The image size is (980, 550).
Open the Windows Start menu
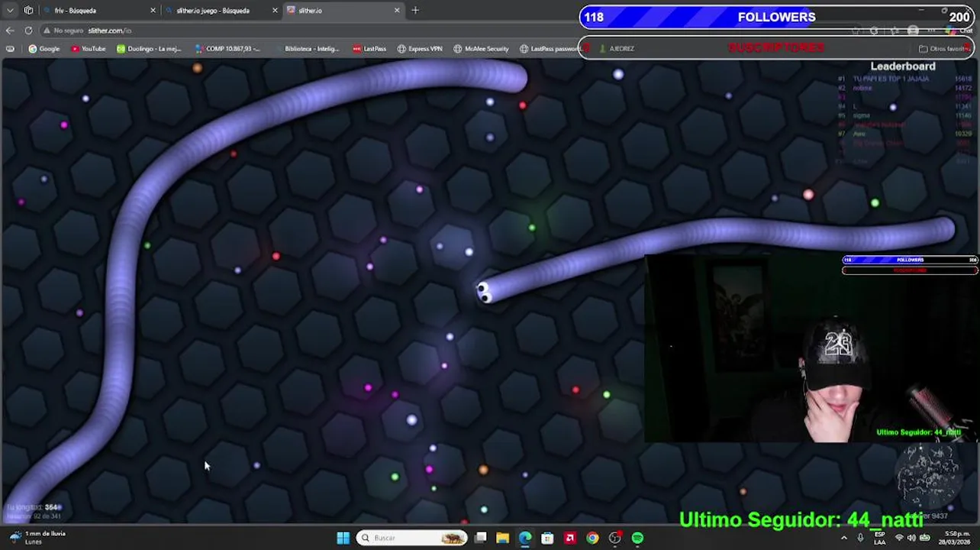click(343, 538)
